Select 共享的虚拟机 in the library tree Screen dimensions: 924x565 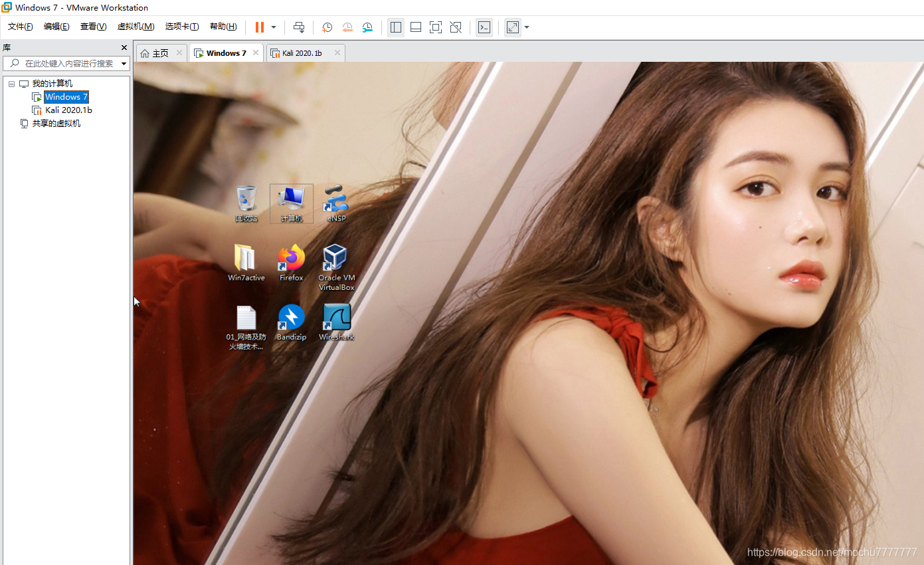56,124
